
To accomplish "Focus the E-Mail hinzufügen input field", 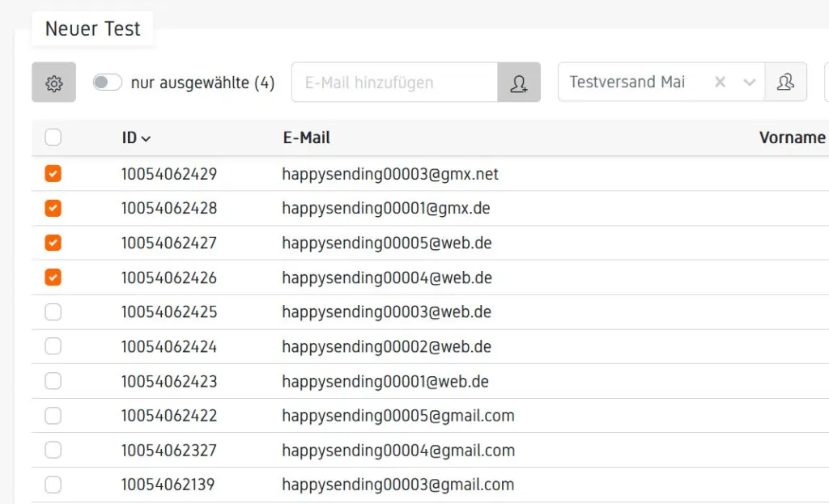I will pos(394,83).
